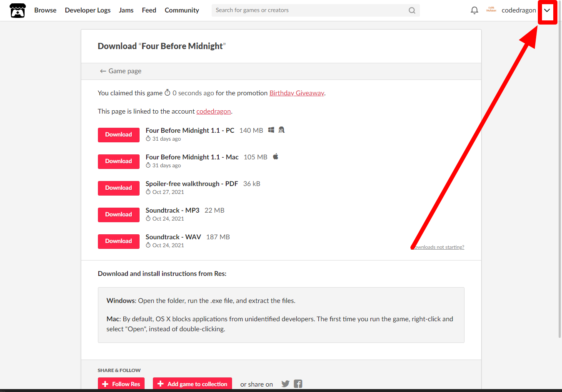Click 'Soundtrack - WAV' filename
Image resolution: width=562 pixels, height=392 pixels.
pyautogui.click(x=173, y=237)
